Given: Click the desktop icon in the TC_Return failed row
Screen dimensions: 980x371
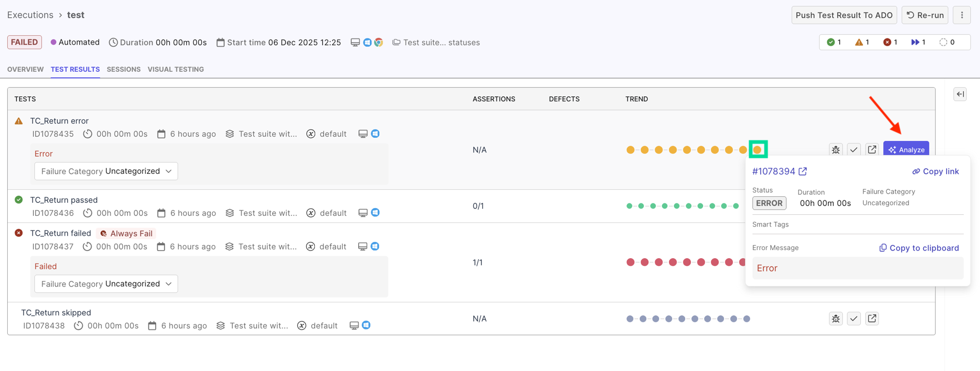Looking at the screenshot, I should 362,246.
